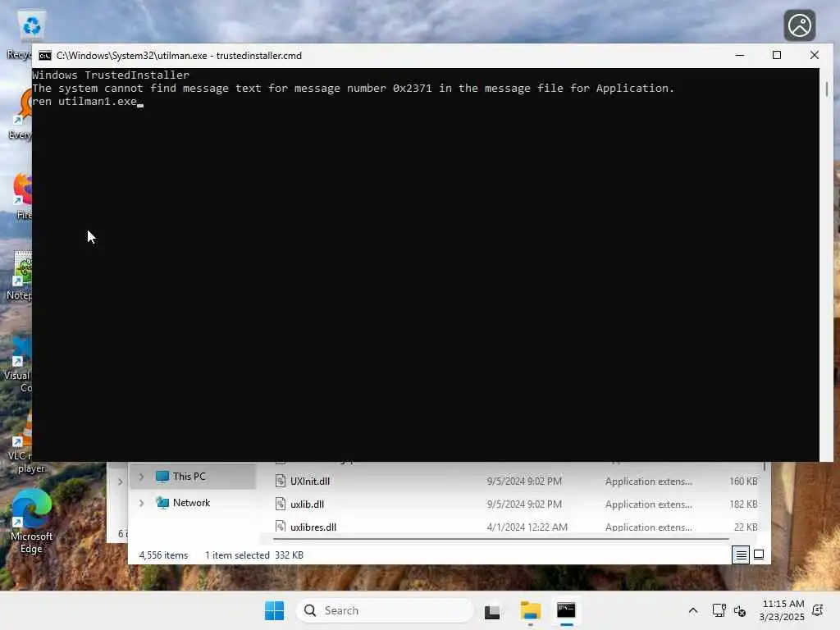Image resolution: width=840 pixels, height=630 pixels.
Task: Click the Notepad++ desktop shortcut
Action: (x=20, y=276)
